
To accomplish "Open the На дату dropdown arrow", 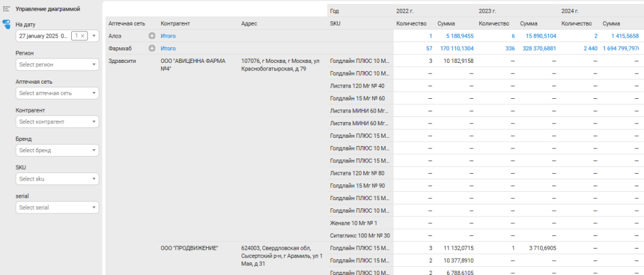I will [94, 36].
